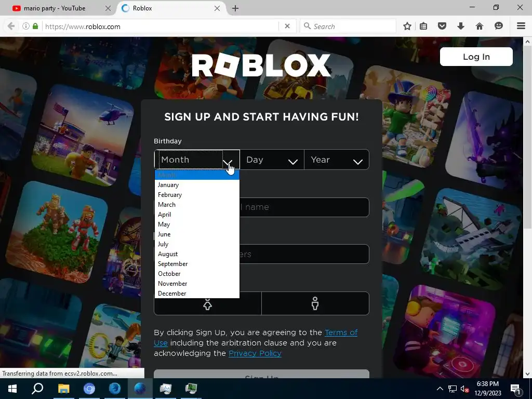Image resolution: width=532 pixels, height=399 pixels.
Task: Pick July in the month list
Action: [x=197, y=244]
